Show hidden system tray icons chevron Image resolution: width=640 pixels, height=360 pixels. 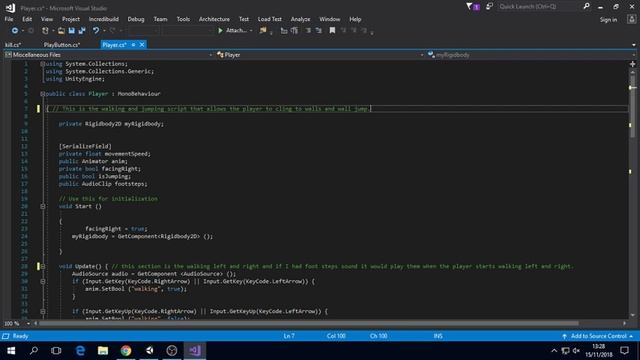[x=554, y=351]
